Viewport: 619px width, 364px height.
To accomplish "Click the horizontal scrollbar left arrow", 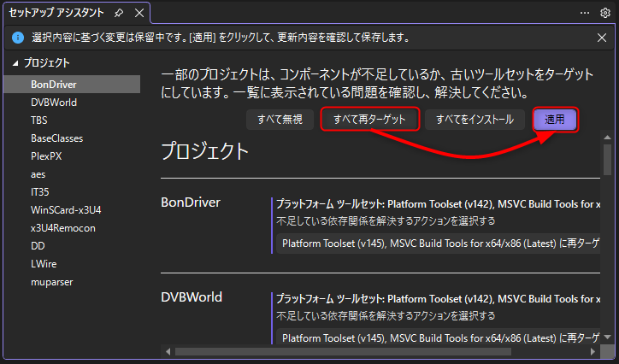I will coord(169,351).
